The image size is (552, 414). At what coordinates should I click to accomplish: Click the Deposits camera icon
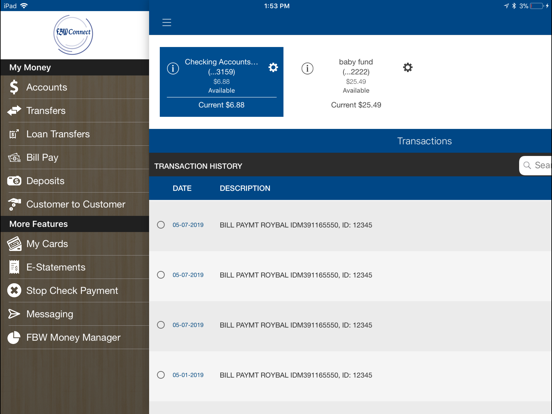coord(14,181)
